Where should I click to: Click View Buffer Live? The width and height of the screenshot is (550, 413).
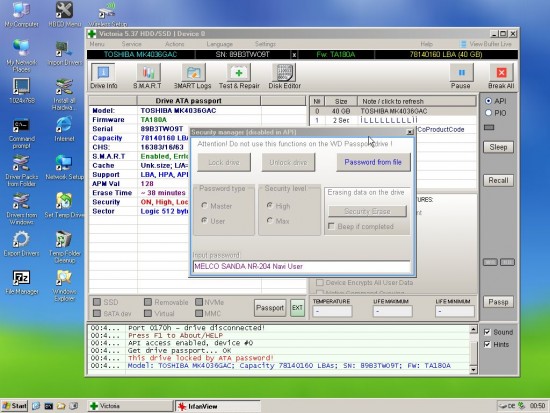(486, 44)
